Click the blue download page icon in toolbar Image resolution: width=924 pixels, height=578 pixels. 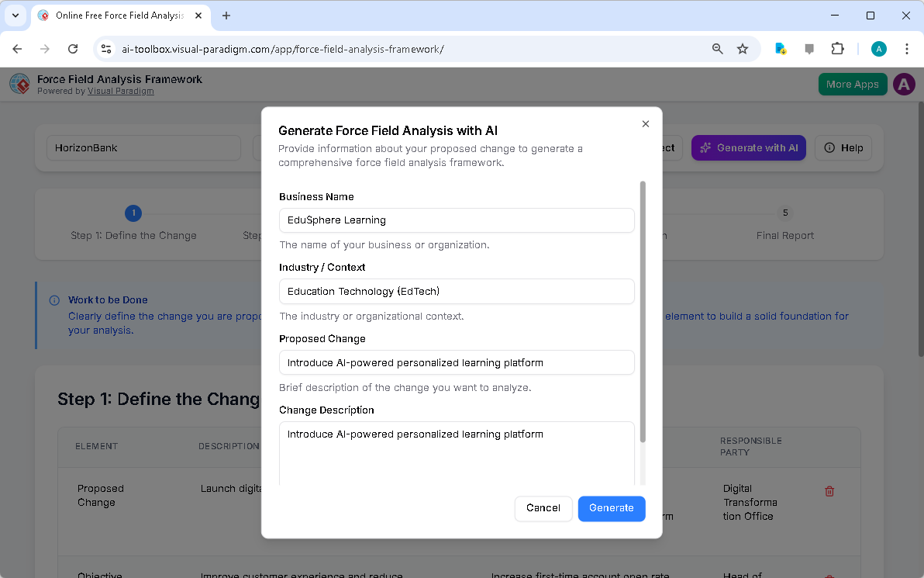point(780,48)
